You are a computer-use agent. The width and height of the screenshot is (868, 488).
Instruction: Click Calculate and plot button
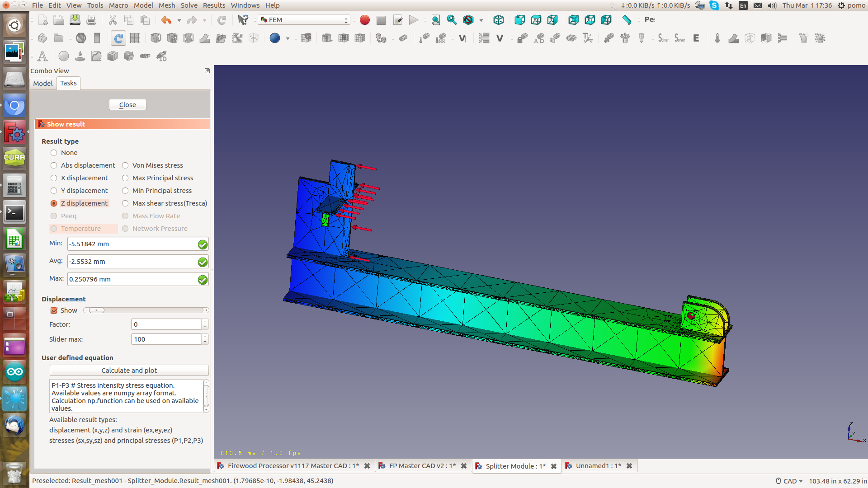tap(129, 371)
